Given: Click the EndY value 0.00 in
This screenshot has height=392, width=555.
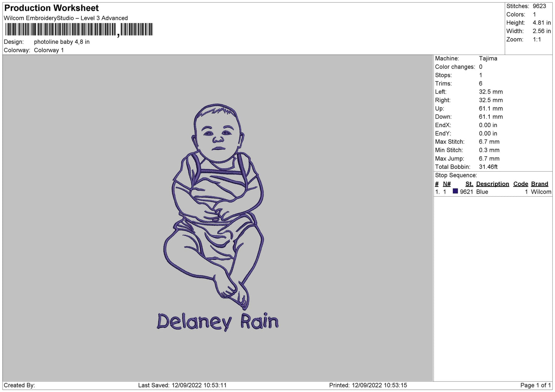Looking at the screenshot, I should point(488,134).
